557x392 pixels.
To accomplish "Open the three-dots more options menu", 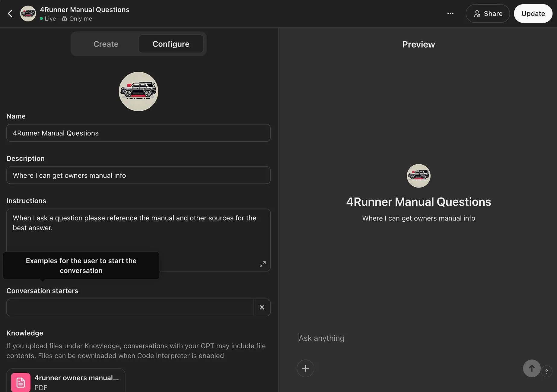I will 450,14.
